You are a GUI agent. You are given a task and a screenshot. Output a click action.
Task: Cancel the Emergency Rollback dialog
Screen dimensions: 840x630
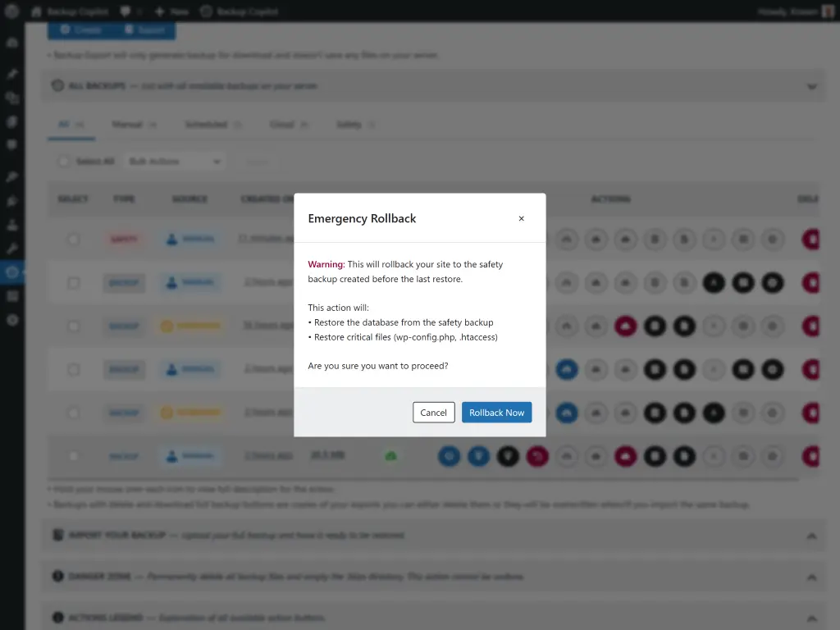point(433,413)
